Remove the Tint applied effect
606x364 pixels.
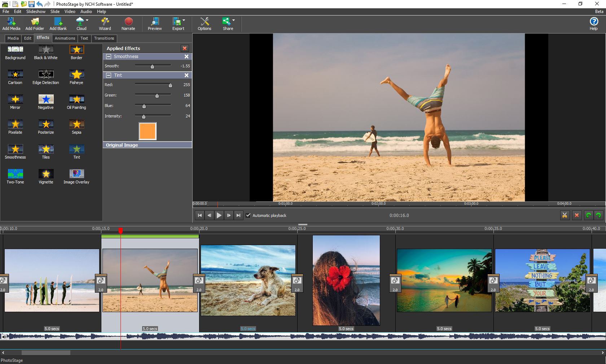click(x=186, y=75)
